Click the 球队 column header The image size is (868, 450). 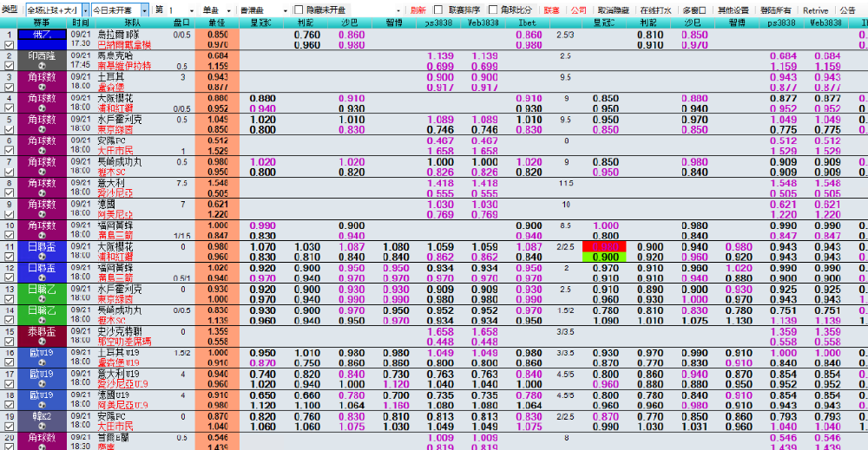[x=132, y=23]
